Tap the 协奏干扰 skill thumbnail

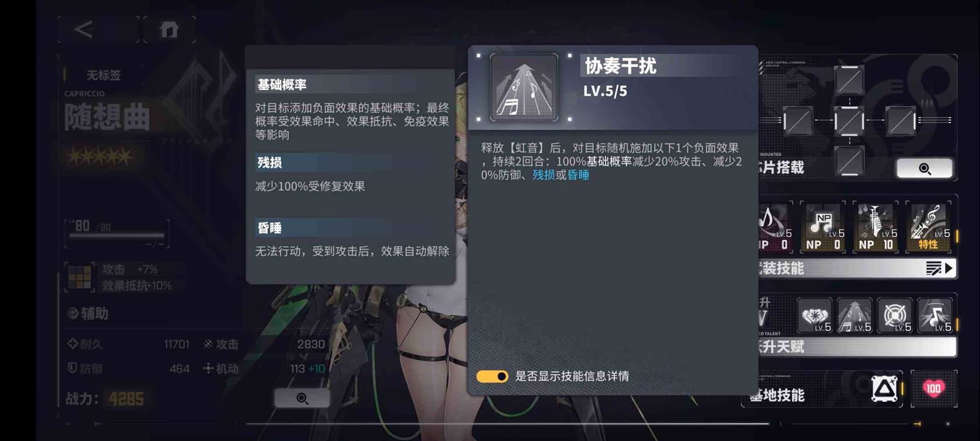(524, 87)
